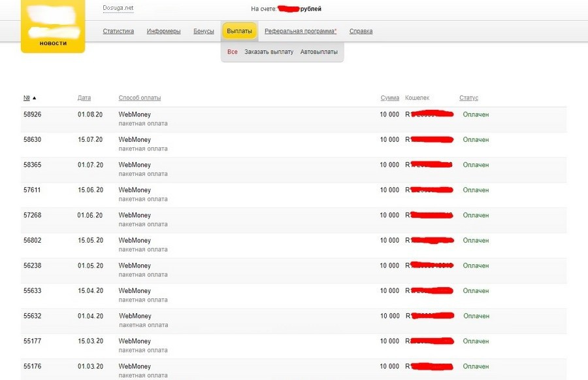Click the date 01.03.20
Image resolution: width=588 pixels, height=380 pixels.
click(90, 366)
